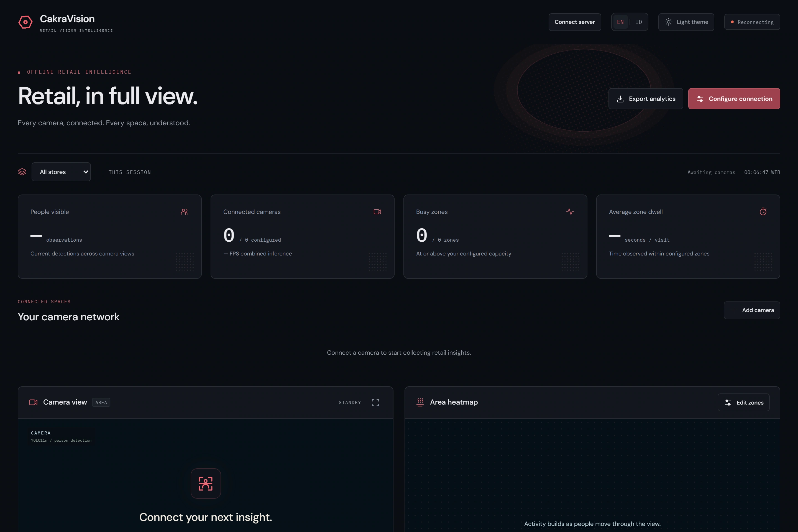Click the layers icon beside All stores
798x532 pixels.
(22, 172)
